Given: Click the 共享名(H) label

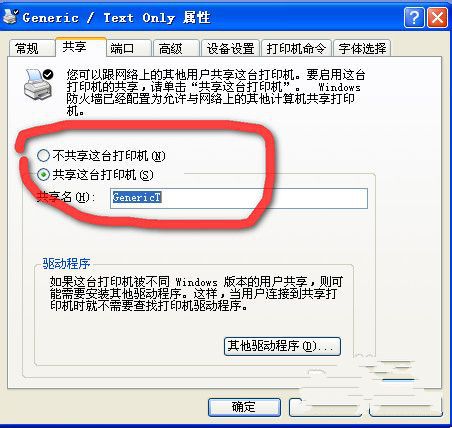Looking at the screenshot, I should click(66, 197).
